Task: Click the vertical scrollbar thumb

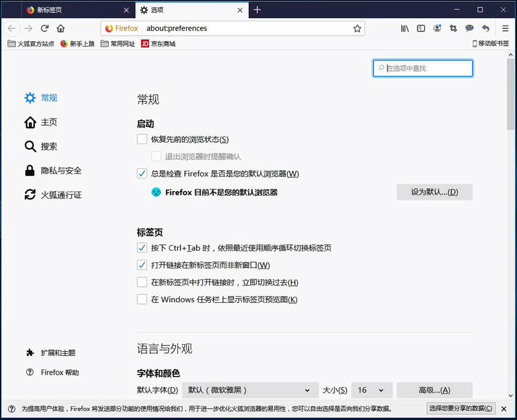Action: click(x=511, y=94)
